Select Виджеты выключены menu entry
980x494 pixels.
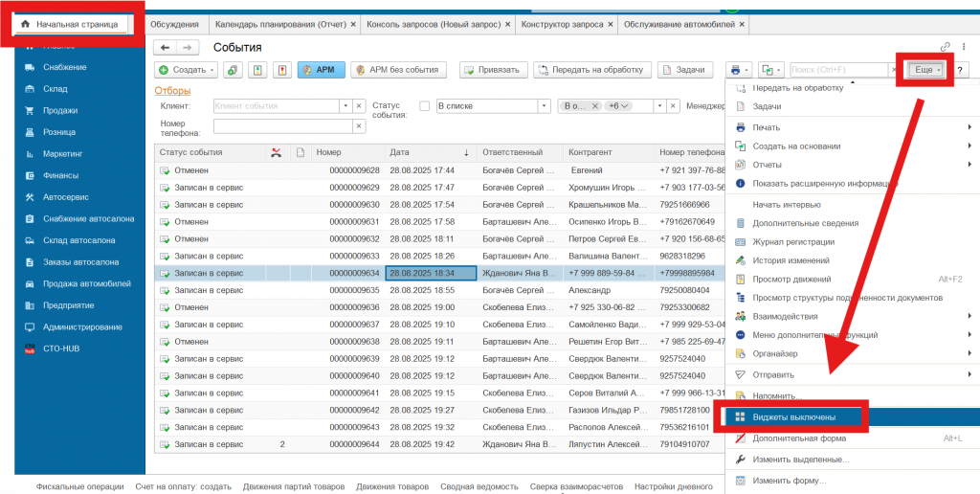(x=794, y=417)
